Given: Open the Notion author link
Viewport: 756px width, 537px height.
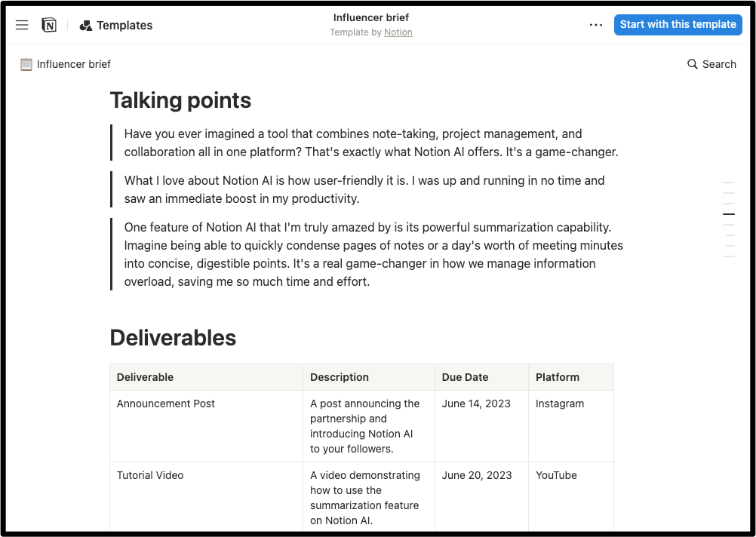Looking at the screenshot, I should coord(398,32).
